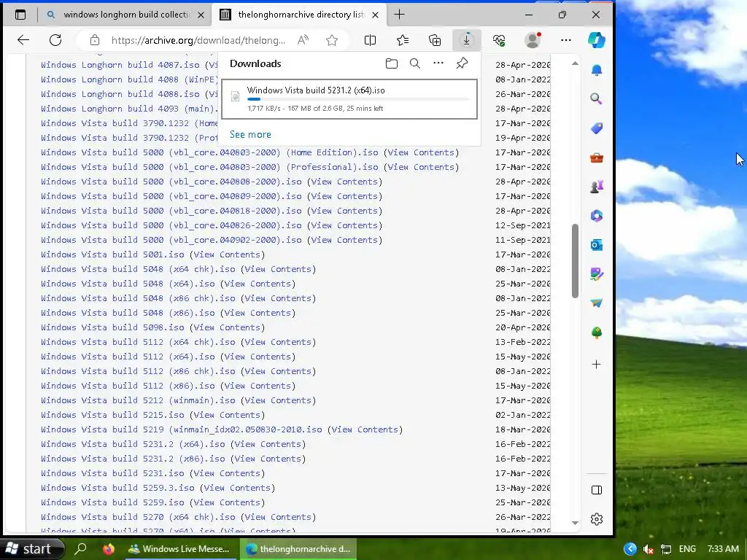
Task: Open Microsoft 365 in sidebar
Action: [597, 216]
